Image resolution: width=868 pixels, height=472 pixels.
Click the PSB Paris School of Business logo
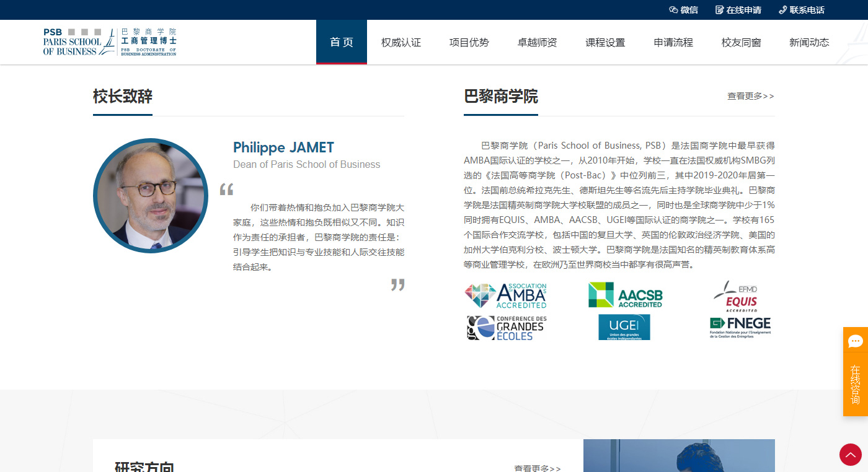tap(110, 42)
